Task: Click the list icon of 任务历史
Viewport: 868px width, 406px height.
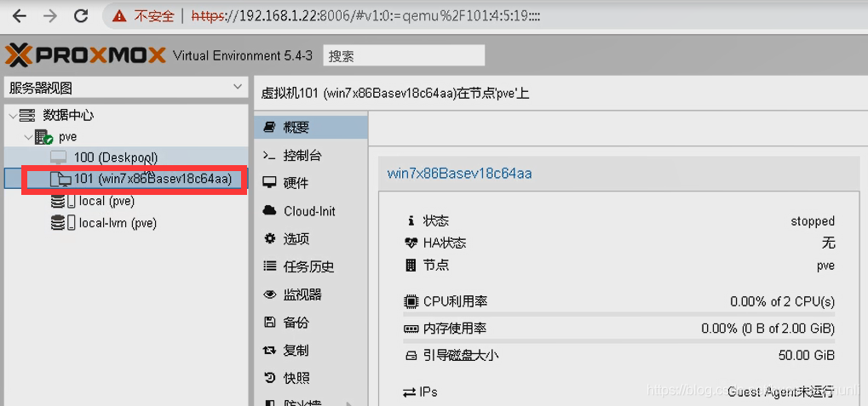Action: (269, 266)
